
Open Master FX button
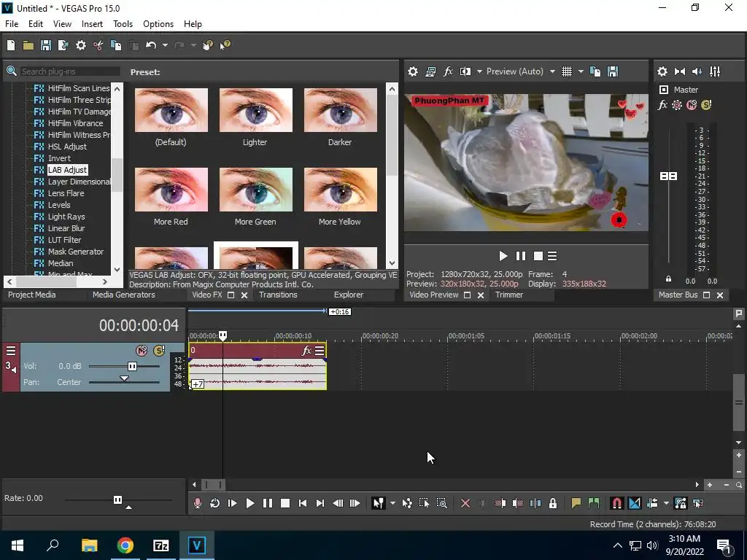point(662,105)
